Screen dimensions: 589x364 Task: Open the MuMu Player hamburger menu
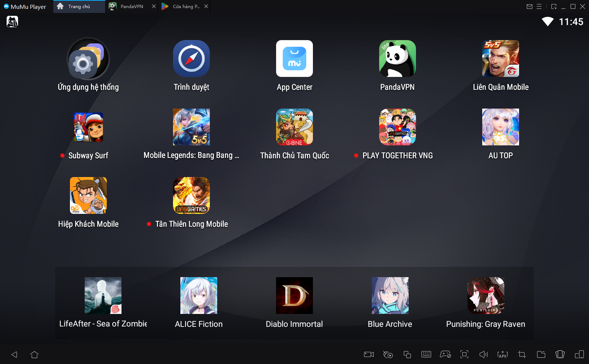click(x=539, y=7)
